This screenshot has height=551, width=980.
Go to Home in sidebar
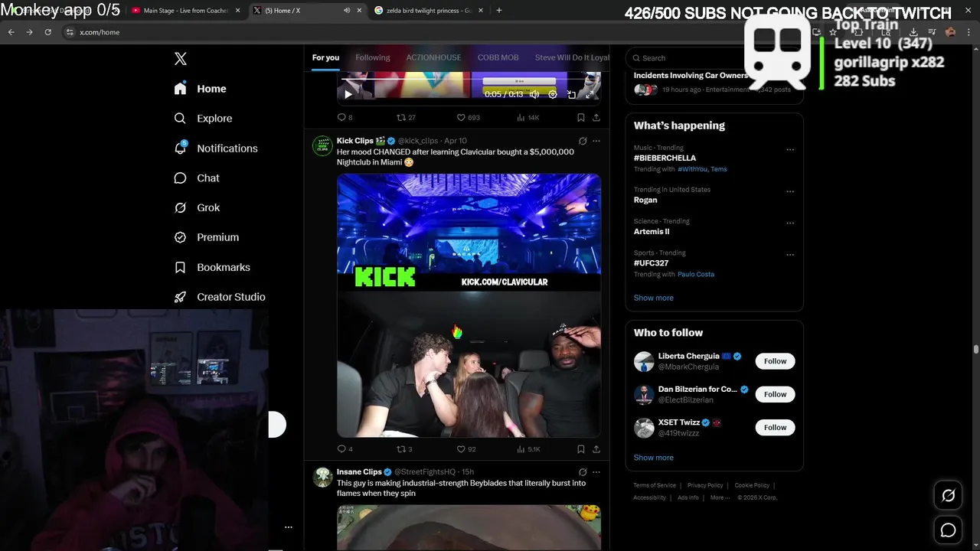[200, 89]
